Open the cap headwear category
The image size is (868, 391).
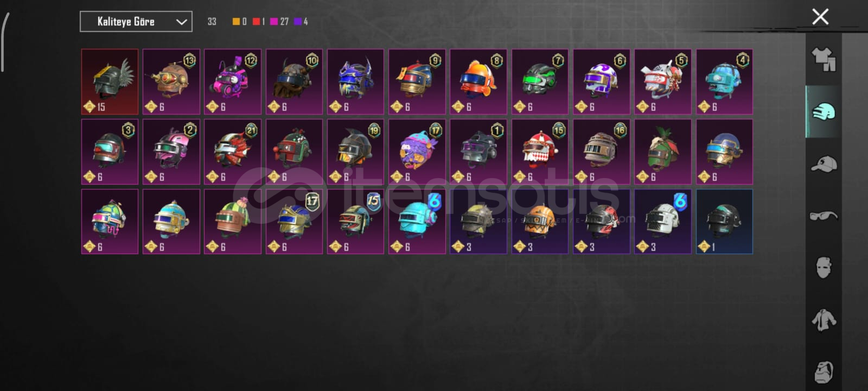[x=824, y=163]
